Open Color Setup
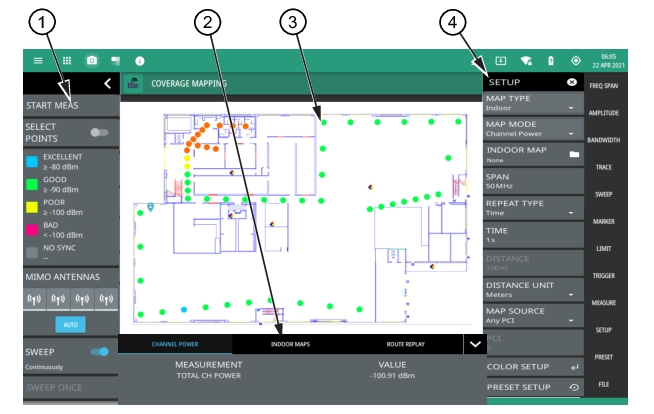This screenshot has height=414, width=654. 532,367
